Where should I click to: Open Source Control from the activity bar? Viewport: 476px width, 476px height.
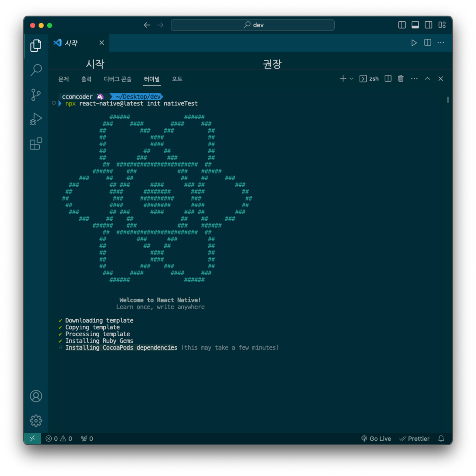click(x=36, y=94)
